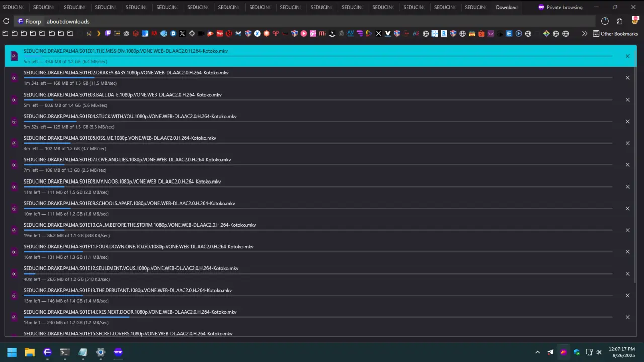
Task: Cancel the S01E04.STUCK.WITH.YOU download
Action: click(627, 121)
